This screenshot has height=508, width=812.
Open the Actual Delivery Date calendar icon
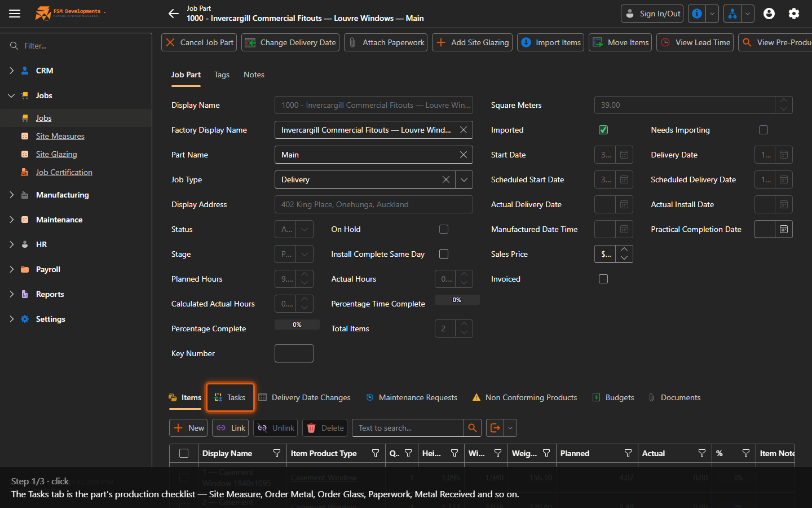[624, 204]
